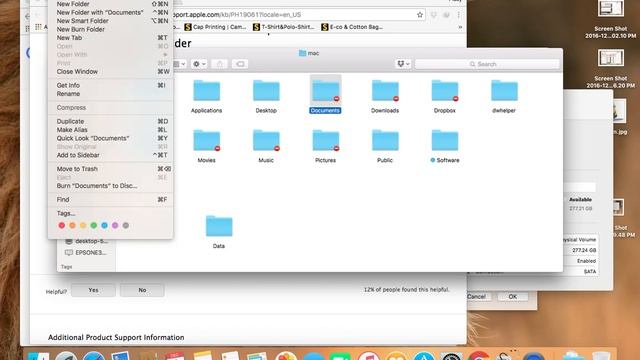Viewport: 640px width, 360px height.
Task: Apply the red tag color
Action: click(x=62, y=225)
